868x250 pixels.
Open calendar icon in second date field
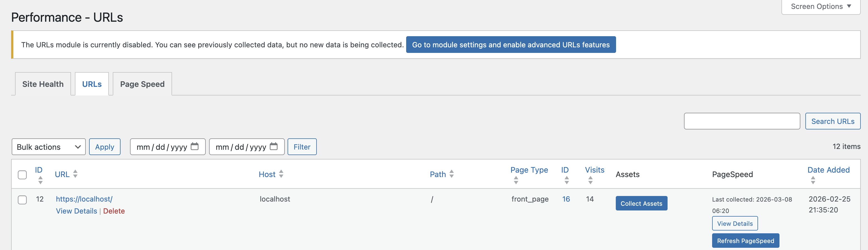point(274,146)
